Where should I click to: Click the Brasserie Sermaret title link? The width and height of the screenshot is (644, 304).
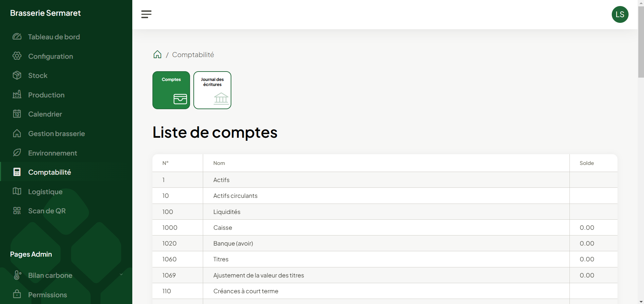click(x=45, y=13)
